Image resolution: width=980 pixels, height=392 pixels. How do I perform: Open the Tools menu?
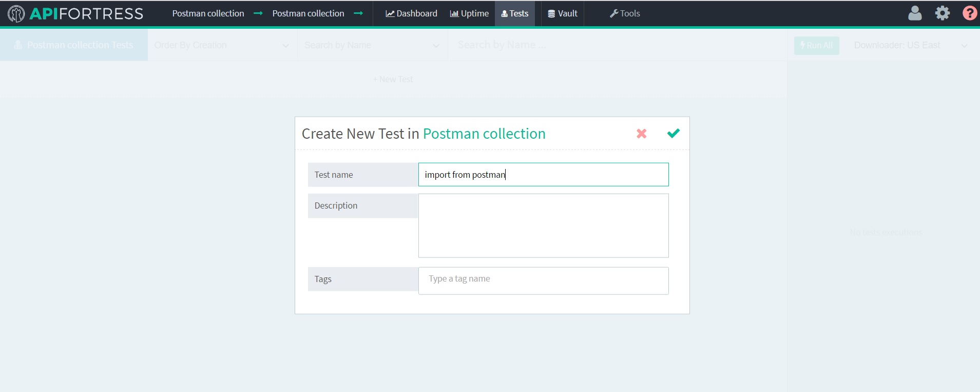pos(624,13)
